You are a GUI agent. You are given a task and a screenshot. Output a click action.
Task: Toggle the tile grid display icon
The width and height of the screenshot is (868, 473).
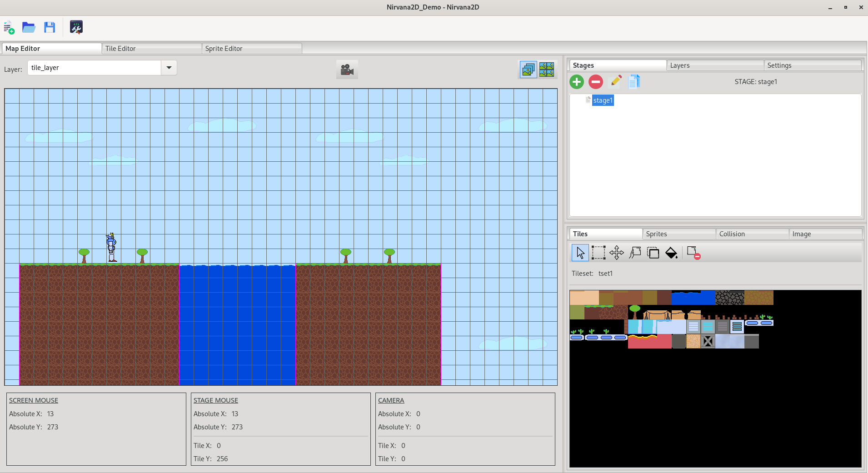click(x=547, y=70)
